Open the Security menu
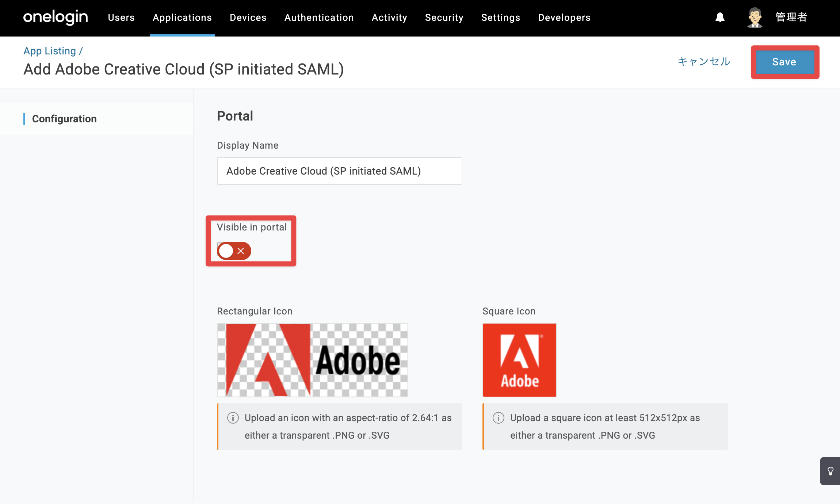 pyautogui.click(x=444, y=18)
